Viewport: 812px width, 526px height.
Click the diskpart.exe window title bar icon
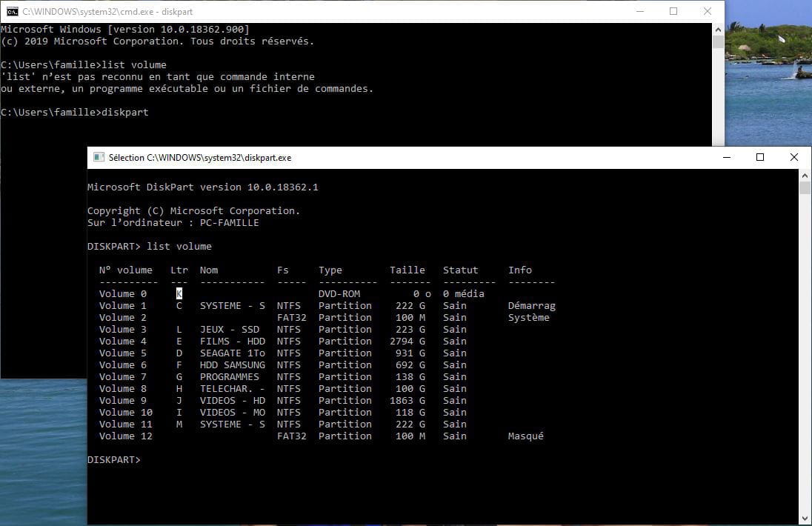point(99,157)
